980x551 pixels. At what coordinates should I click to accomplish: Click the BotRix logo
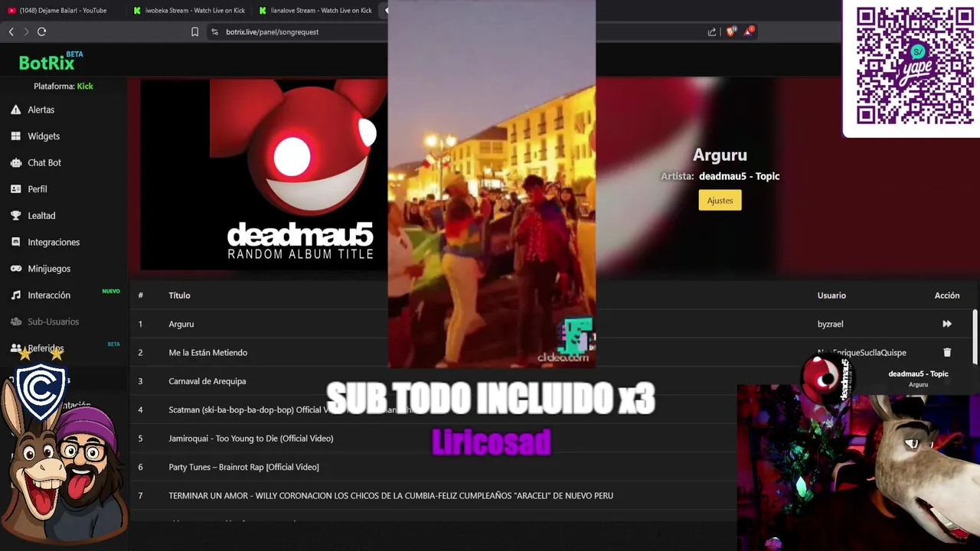tap(47, 62)
